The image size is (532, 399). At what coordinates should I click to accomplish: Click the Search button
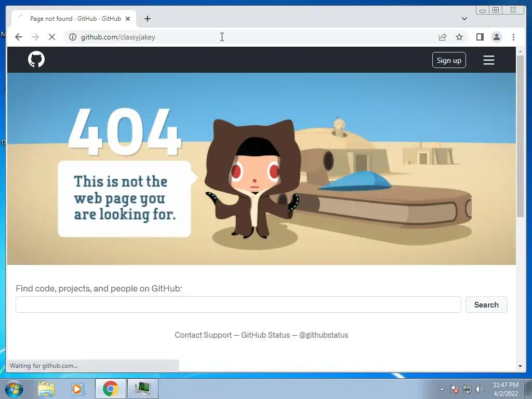coord(486,304)
